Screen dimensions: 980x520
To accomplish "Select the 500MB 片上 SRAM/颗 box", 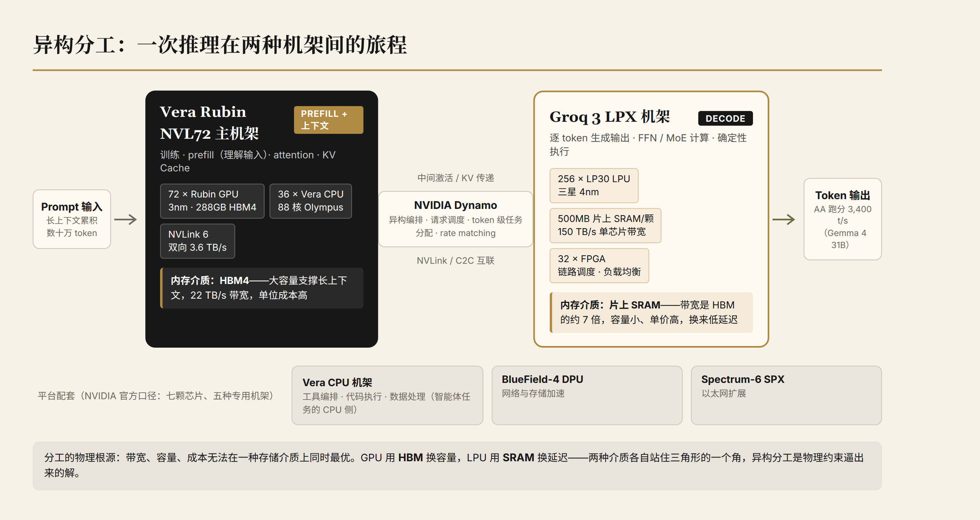I will tap(605, 226).
